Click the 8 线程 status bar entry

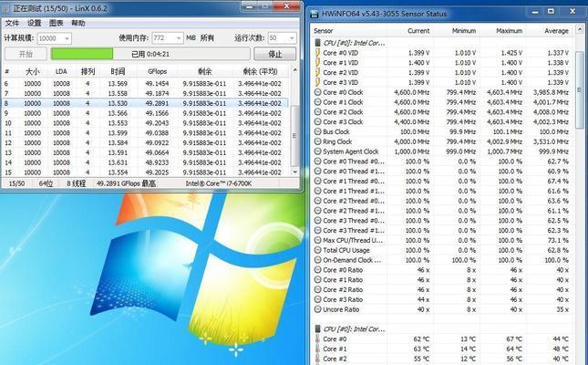point(77,183)
